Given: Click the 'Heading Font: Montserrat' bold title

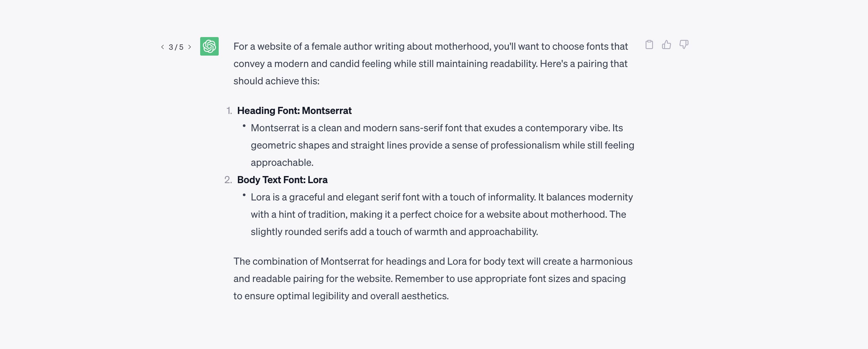Looking at the screenshot, I should click(294, 111).
